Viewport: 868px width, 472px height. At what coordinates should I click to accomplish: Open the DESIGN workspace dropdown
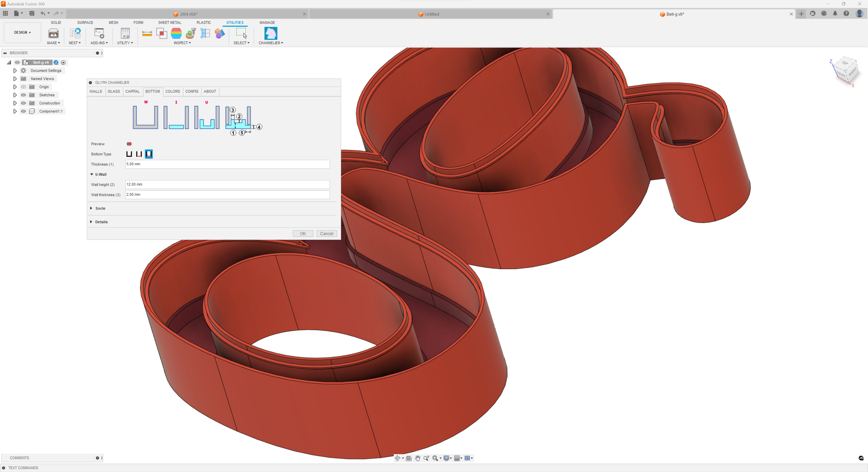click(22, 32)
